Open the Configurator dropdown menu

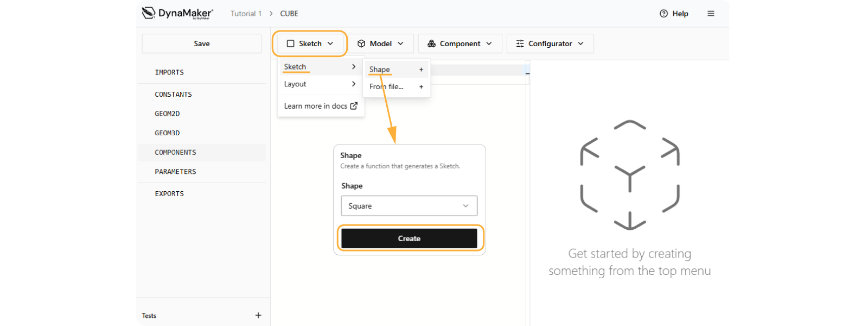pos(550,43)
